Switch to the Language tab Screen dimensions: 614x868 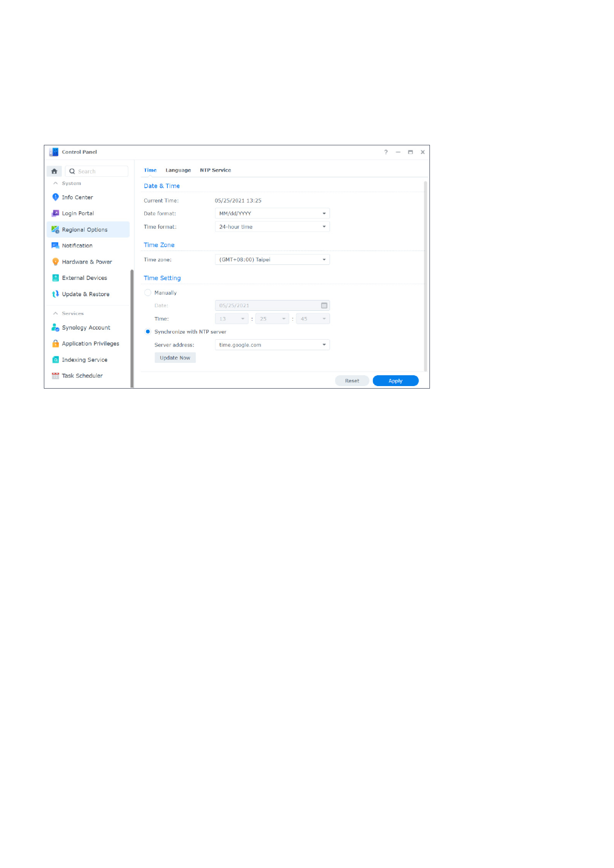(178, 170)
